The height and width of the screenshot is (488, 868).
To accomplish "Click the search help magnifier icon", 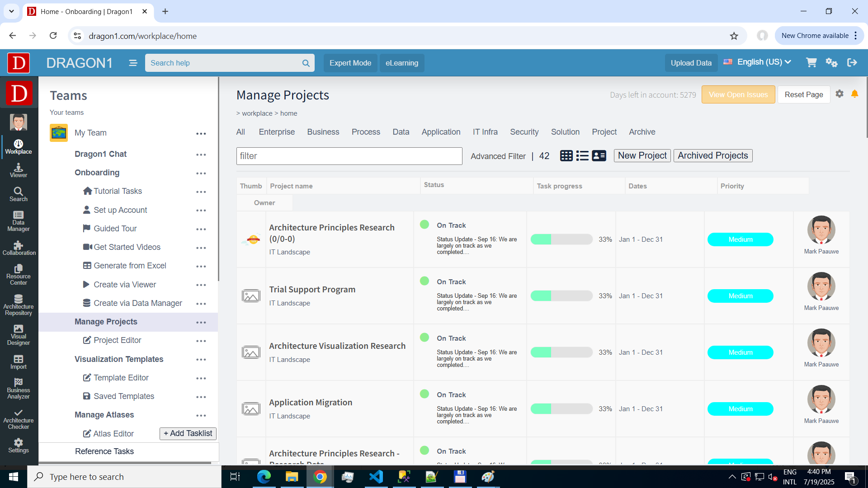I will 306,63.
